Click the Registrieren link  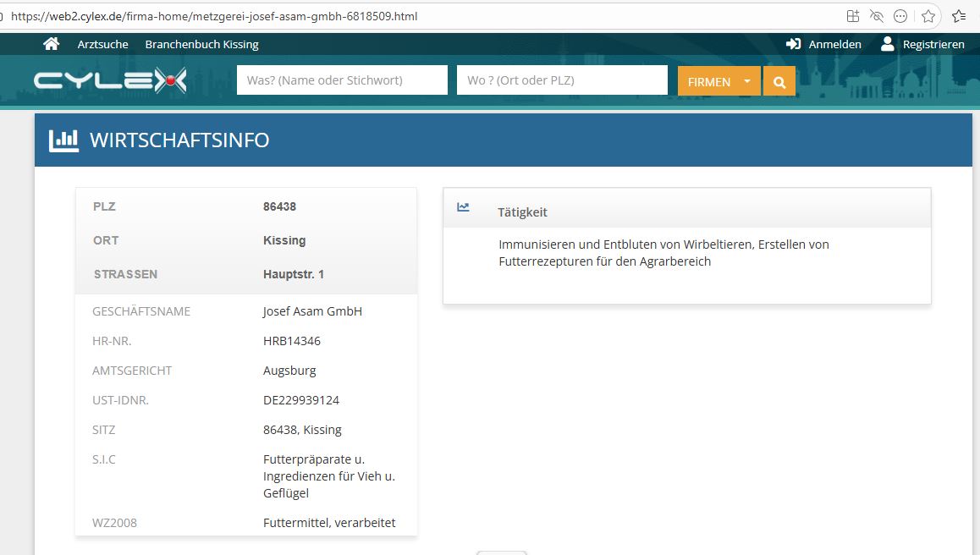933,44
